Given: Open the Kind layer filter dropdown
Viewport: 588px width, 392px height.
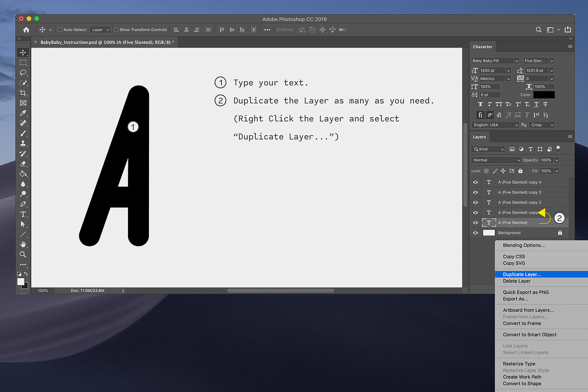Looking at the screenshot, I should [488, 149].
